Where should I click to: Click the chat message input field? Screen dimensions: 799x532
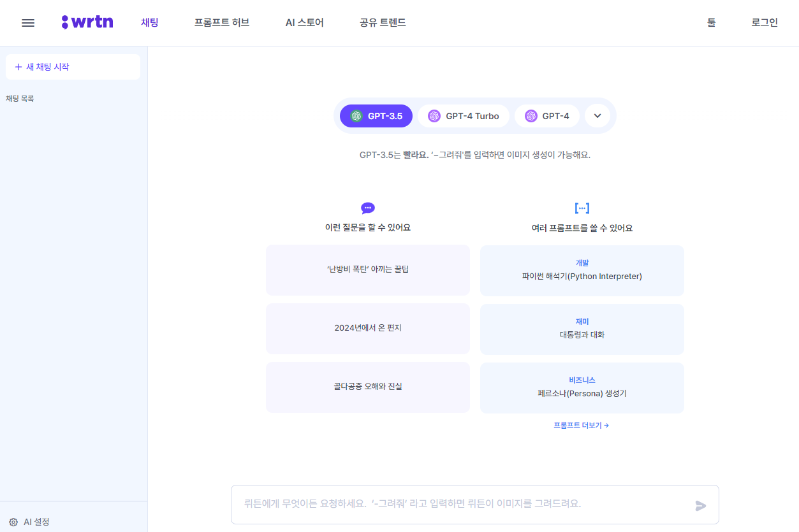446,504
